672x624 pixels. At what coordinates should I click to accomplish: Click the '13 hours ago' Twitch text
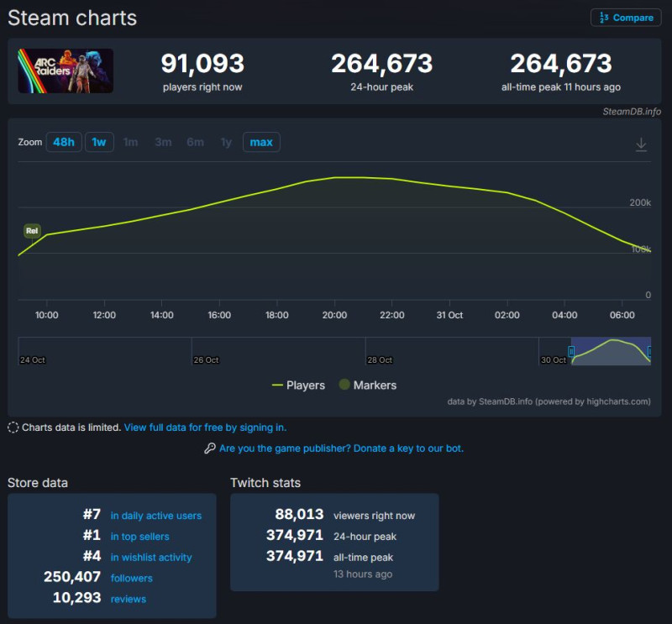[363, 574]
